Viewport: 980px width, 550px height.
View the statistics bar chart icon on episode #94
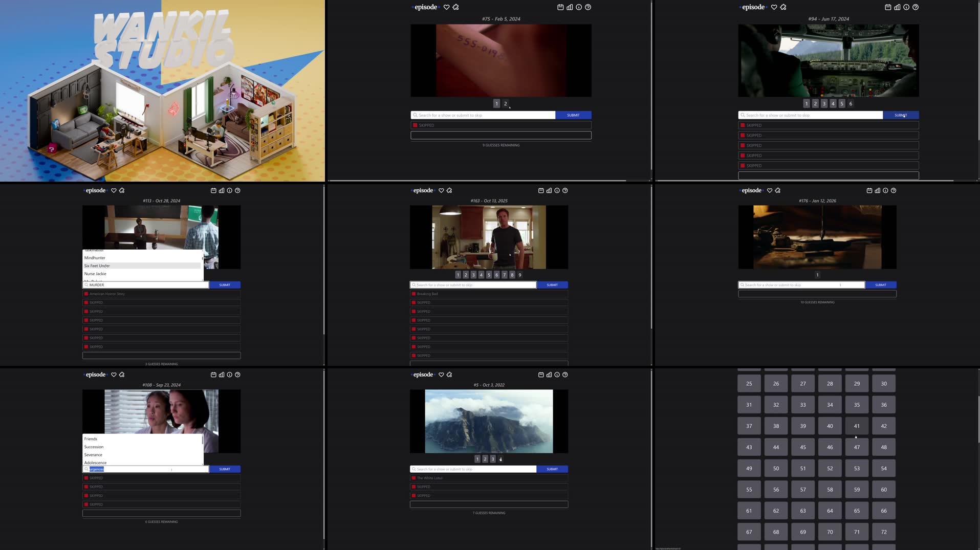897,7
